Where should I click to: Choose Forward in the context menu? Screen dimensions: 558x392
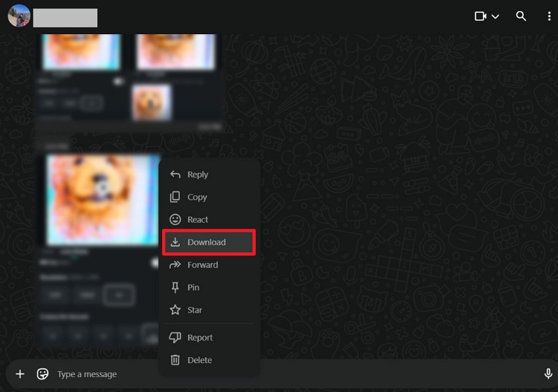[202, 265]
